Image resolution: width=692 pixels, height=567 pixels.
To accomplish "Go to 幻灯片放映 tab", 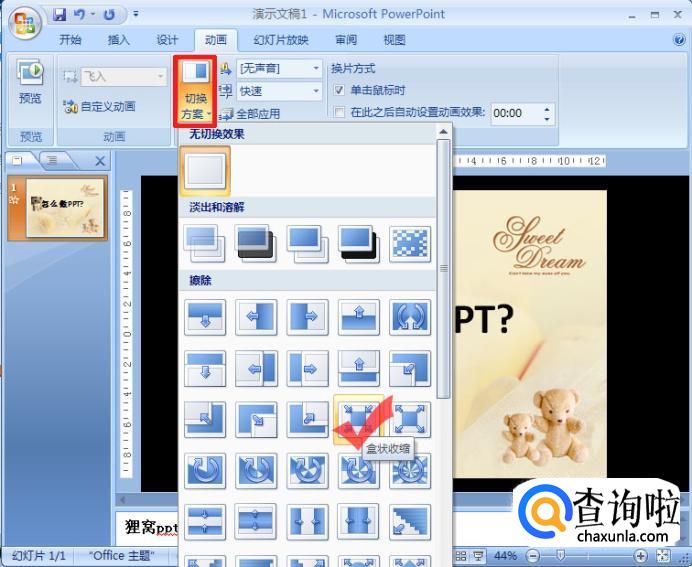I will (x=281, y=40).
